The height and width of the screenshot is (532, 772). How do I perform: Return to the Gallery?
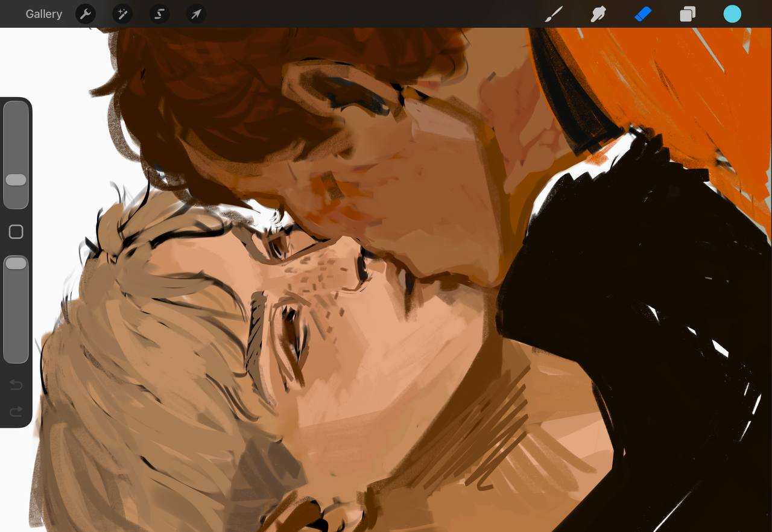click(43, 14)
